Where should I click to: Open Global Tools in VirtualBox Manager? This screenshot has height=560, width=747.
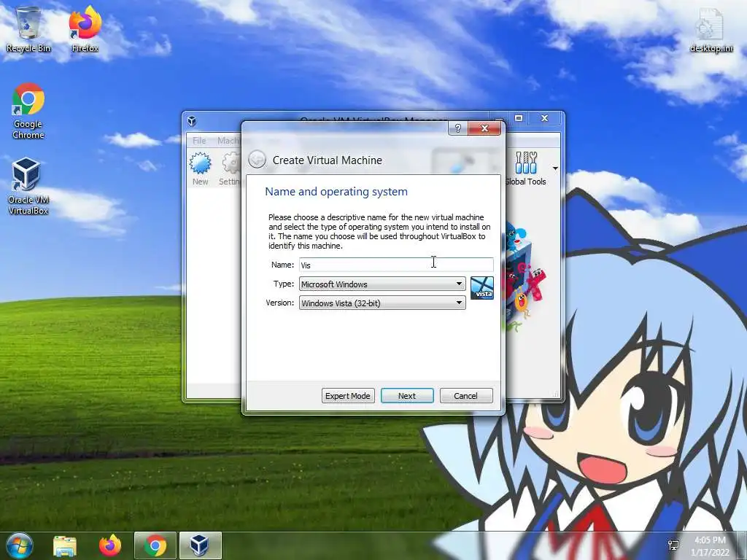coord(525,168)
